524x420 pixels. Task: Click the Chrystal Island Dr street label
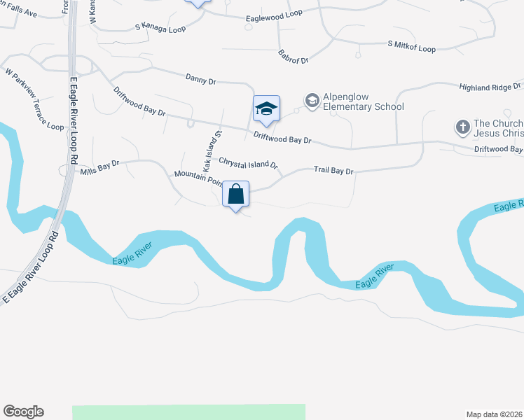tap(249, 163)
